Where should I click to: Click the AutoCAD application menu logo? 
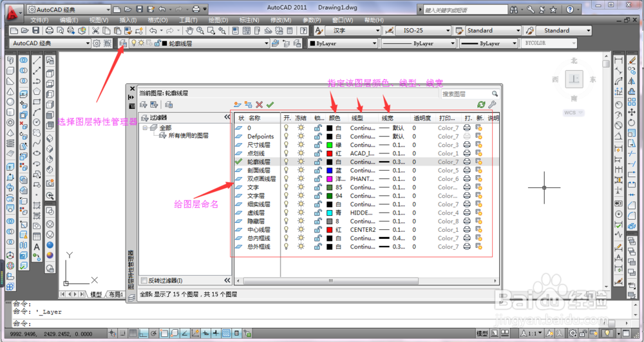(14, 14)
